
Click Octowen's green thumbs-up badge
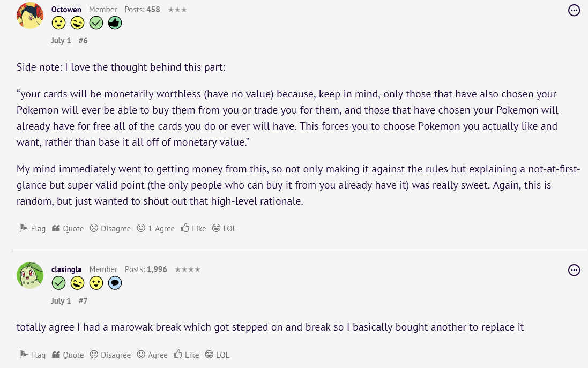coord(115,23)
